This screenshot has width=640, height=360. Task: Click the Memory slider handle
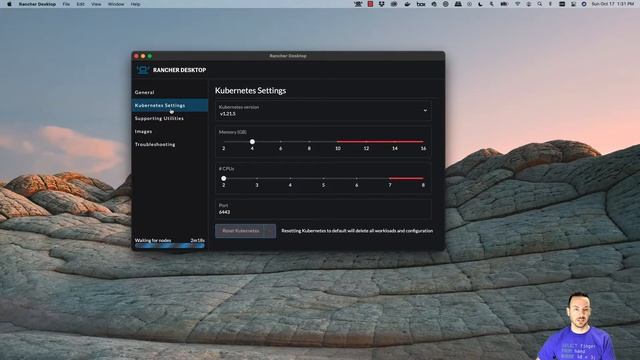pos(252,142)
